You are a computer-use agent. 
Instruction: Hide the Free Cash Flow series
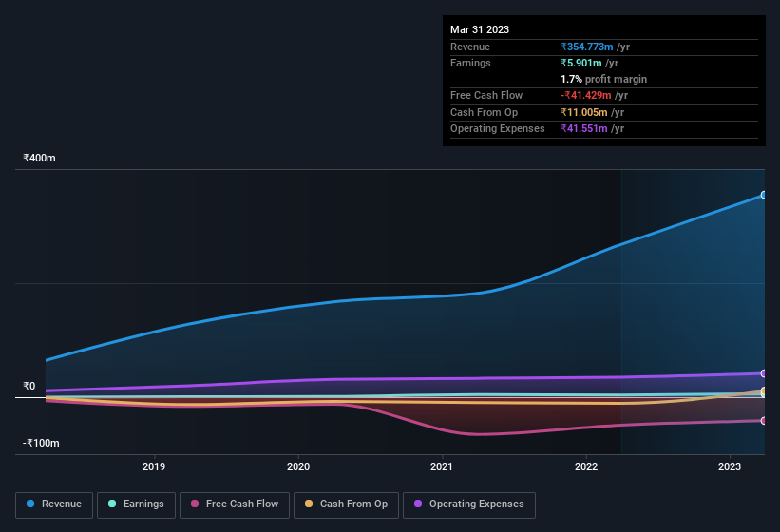235,504
